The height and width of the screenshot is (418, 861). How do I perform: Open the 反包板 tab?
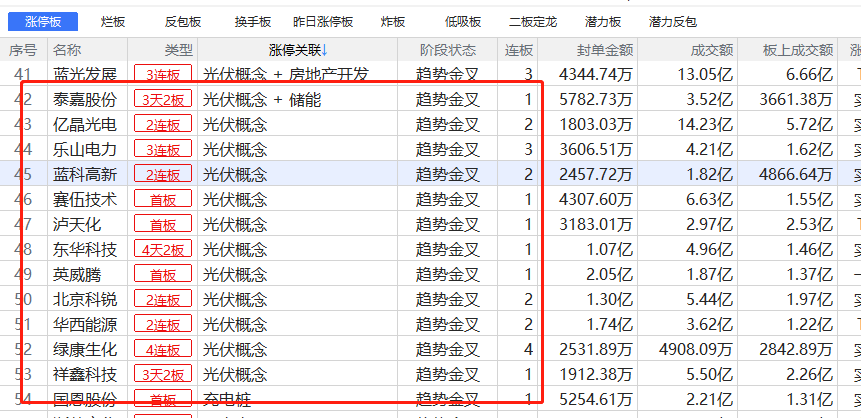coord(183,22)
